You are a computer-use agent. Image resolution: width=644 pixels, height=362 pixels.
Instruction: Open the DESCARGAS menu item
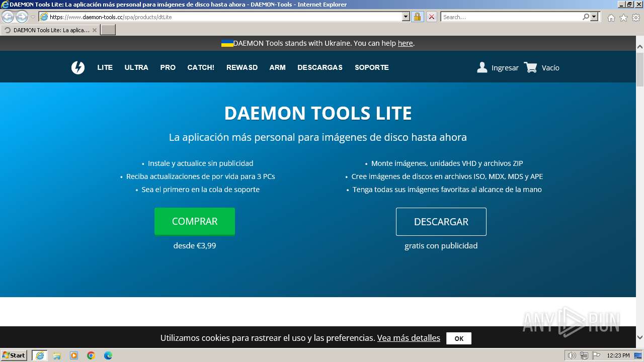[x=320, y=67]
